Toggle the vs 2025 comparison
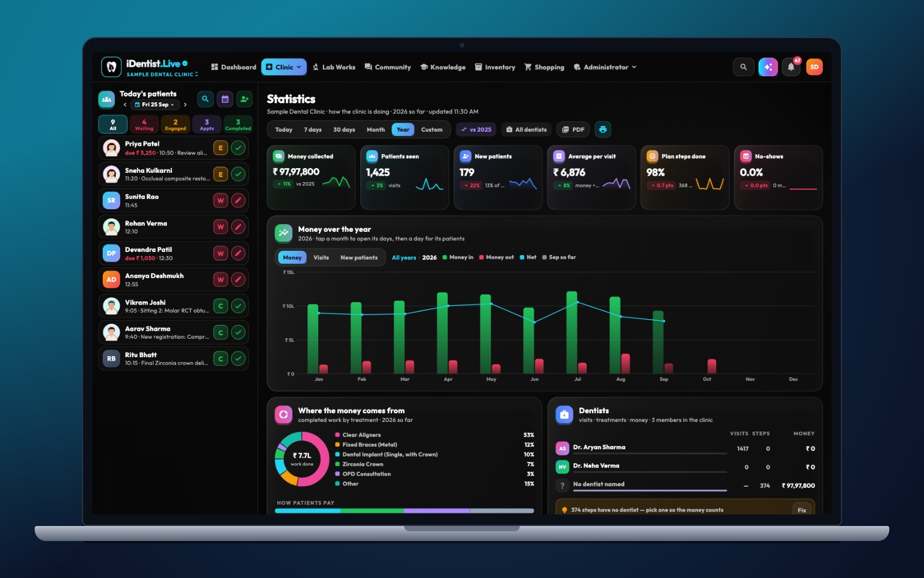The image size is (924, 578). tap(476, 129)
